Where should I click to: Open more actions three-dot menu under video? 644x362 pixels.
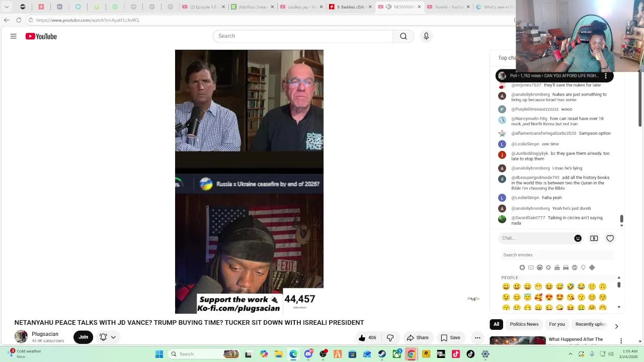[477, 338]
